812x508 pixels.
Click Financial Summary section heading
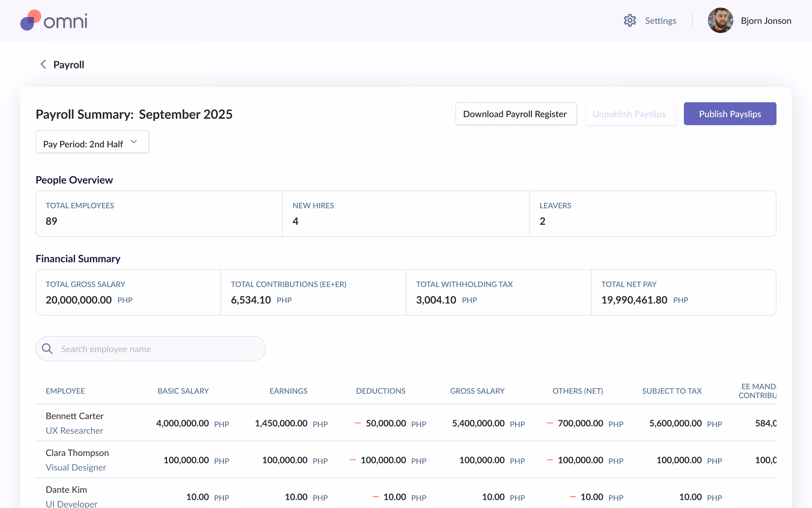(78, 258)
